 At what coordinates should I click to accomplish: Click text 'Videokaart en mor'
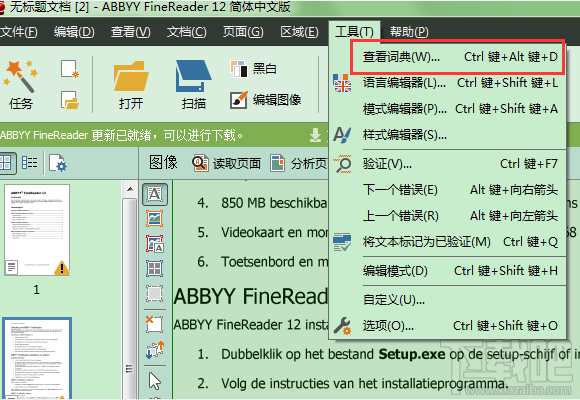pyautogui.click(x=274, y=232)
